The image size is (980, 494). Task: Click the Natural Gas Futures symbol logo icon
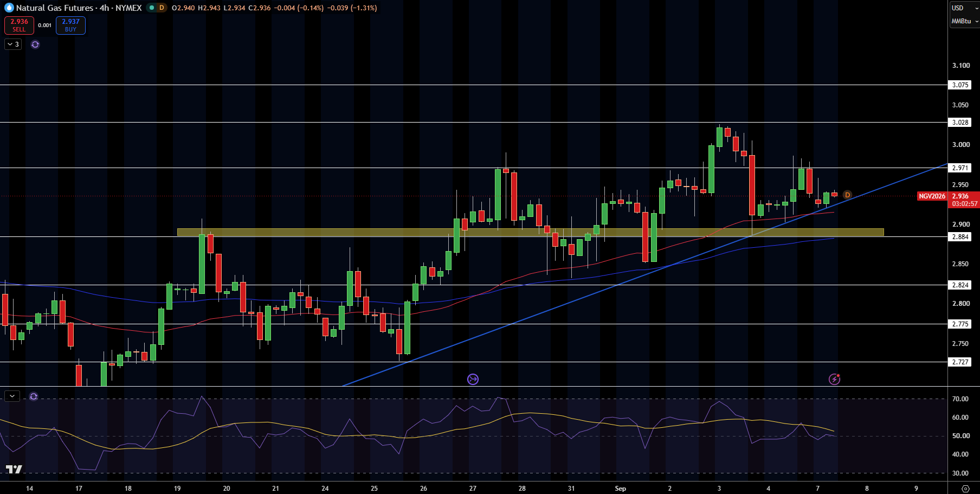(9, 8)
